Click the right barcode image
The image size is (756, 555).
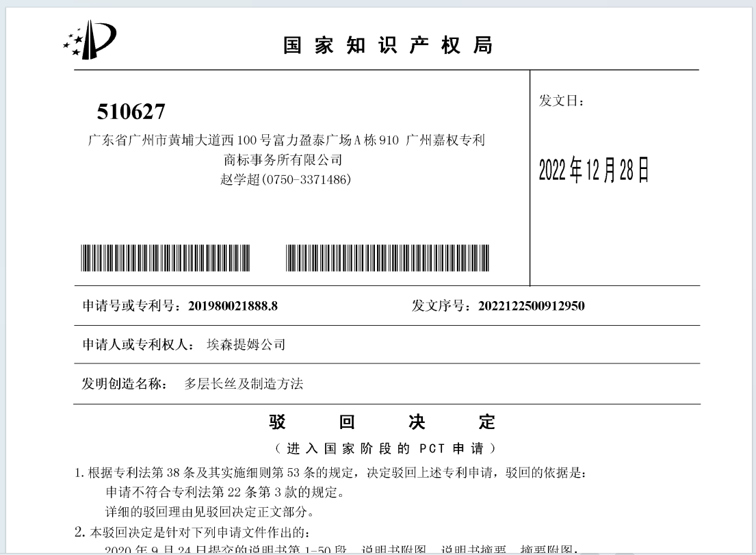point(387,258)
